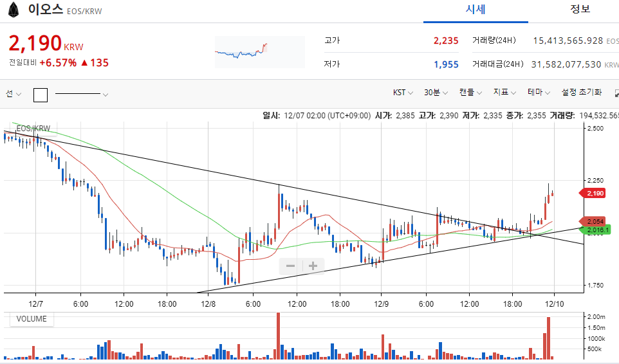The width and height of the screenshot is (619, 364).
Task: Open the 캔들 chart type dropdown
Action: coord(470,92)
